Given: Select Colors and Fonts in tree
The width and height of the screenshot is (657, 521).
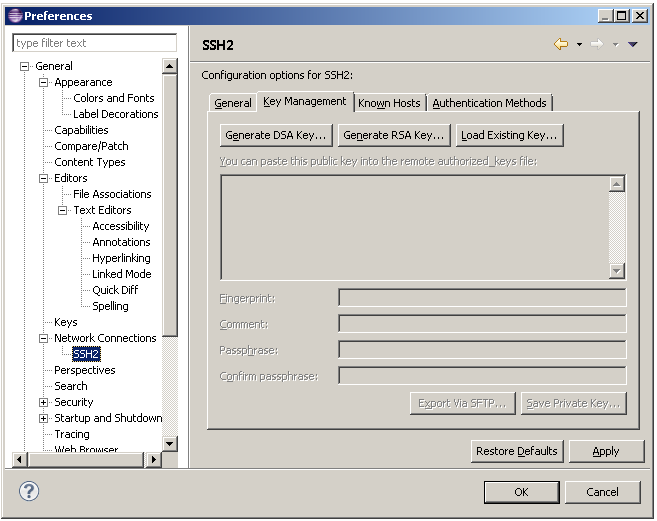Looking at the screenshot, I should pos(113,98).
